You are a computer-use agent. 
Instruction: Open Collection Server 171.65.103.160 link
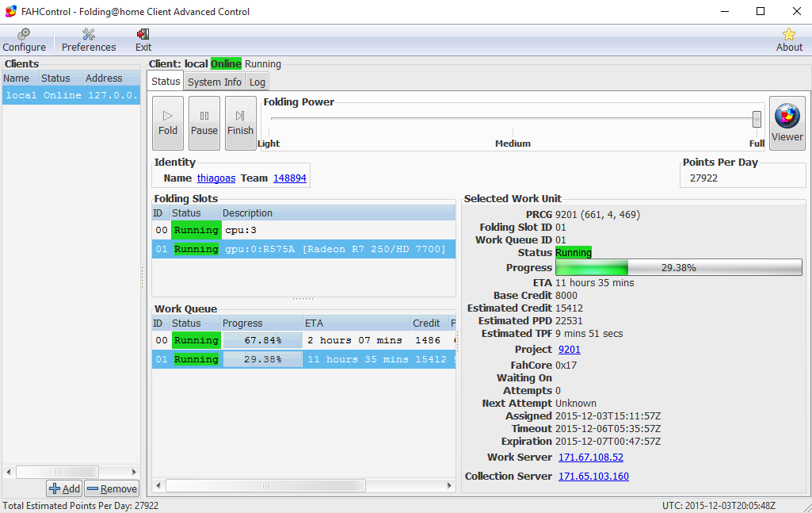(x=593, y=477)
